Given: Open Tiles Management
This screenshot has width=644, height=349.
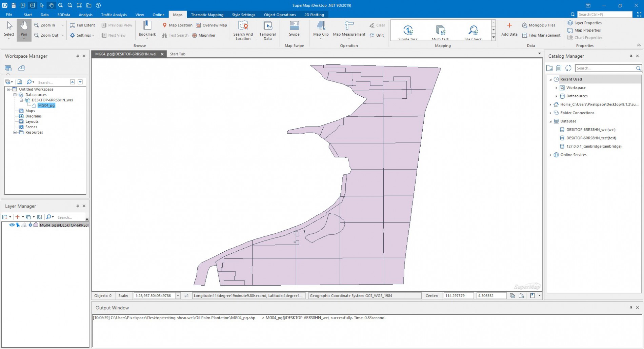Looking at the screenshot, I should point(541,35).
